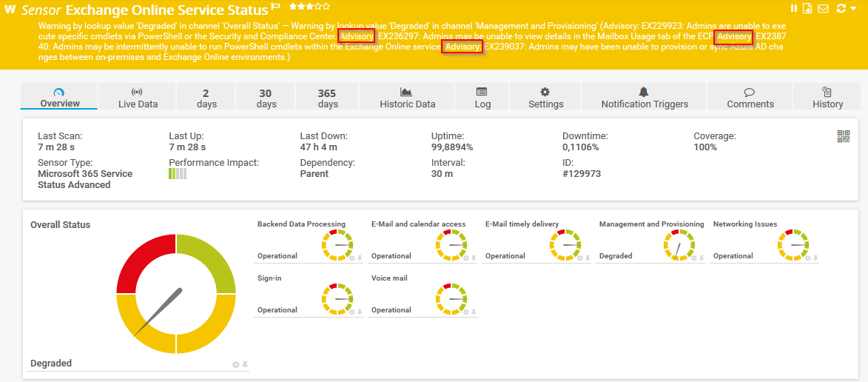Click the Networking Issues channel gauge
This screenshot has width=868, height=382.
pyautogui.click(x=793, y=244)
